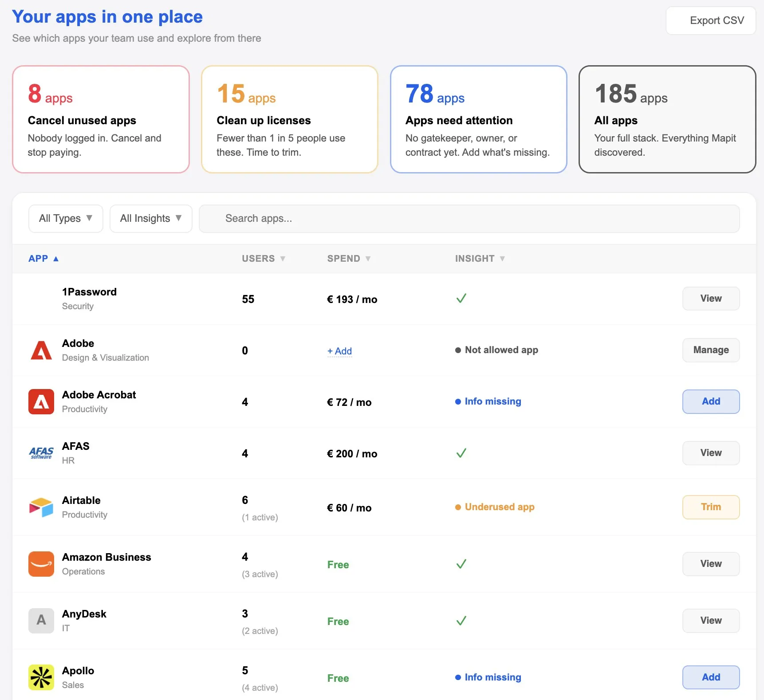Sort table by INSIGHT column
Viewport: 764px width, 700px height.
coord(480,259)
